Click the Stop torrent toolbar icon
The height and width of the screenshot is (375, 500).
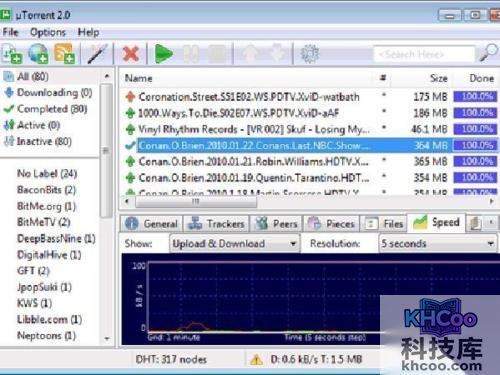coord(217,53)
